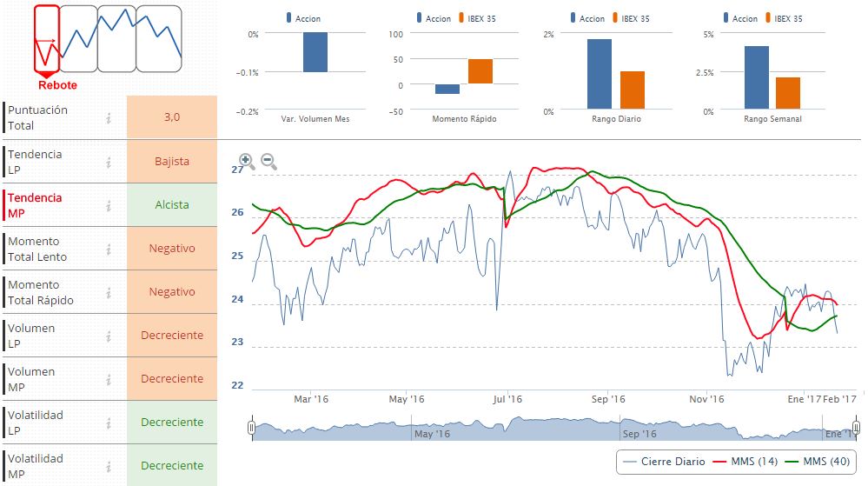
Task: Select the Tendencia LP row label
Action: click(35, 162)
